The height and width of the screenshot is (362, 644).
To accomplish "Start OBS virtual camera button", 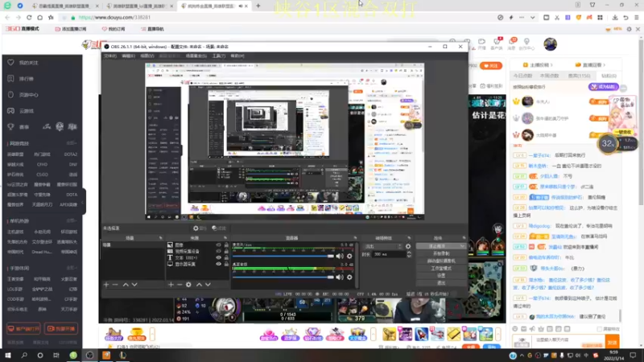I will coord(441,261).
